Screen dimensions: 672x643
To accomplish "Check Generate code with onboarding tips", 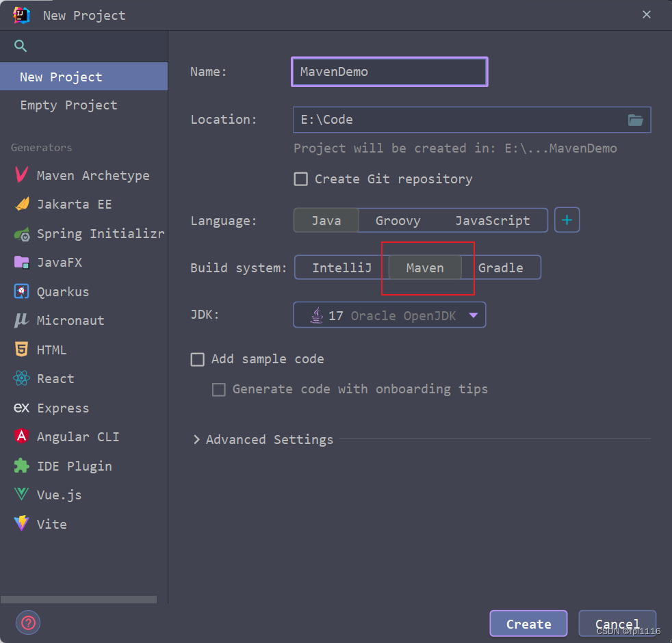I will 218,389.
